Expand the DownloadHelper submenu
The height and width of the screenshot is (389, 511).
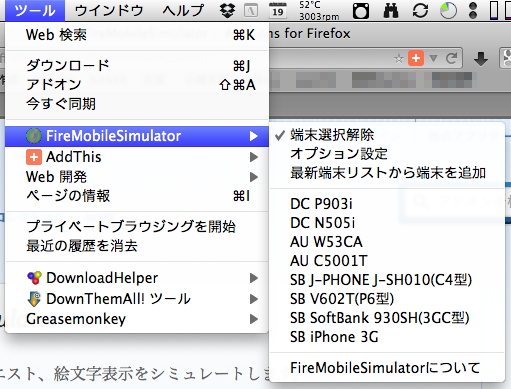point(137,278)
